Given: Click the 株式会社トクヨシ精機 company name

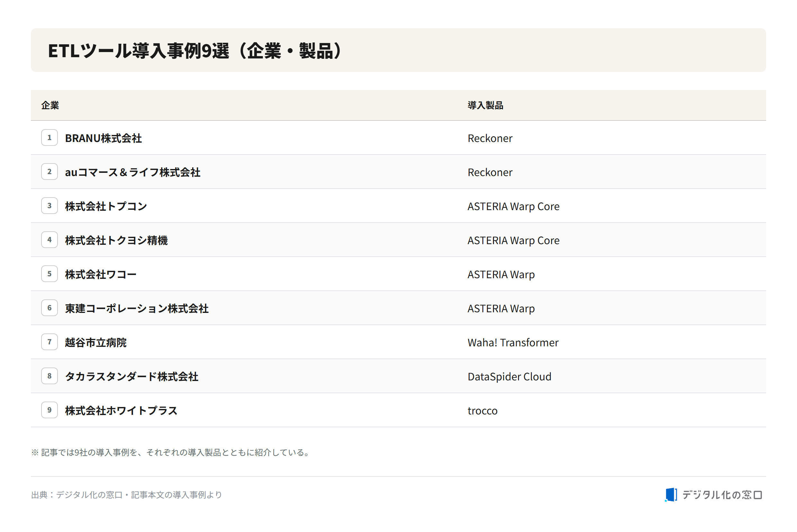Looking at the screenshot, I should click(x=116, y=240).
